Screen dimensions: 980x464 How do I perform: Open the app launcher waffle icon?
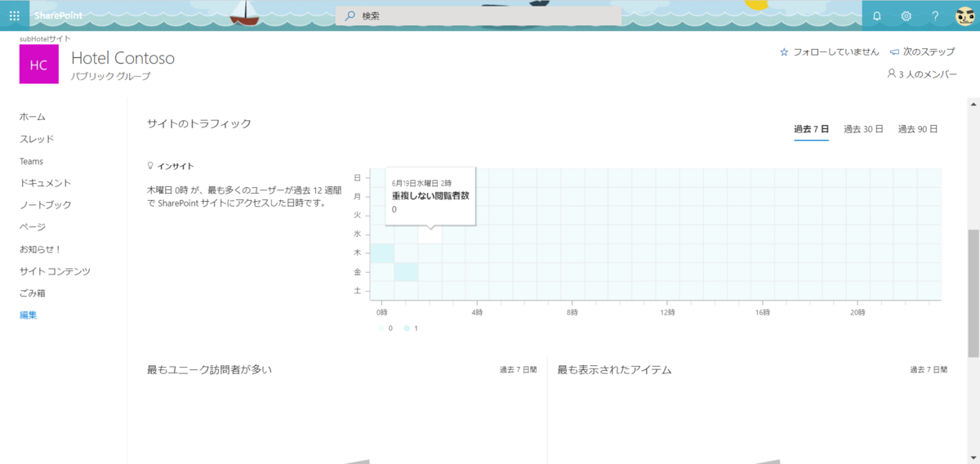(14, 16)
